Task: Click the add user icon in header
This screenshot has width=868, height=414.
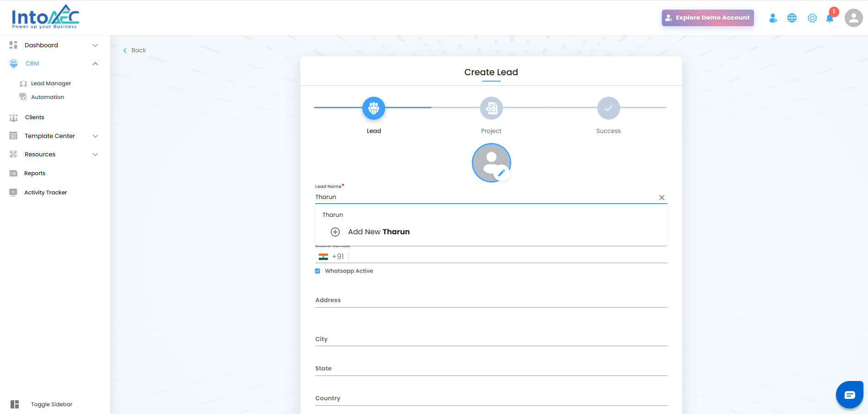Action: coord(773,18)
